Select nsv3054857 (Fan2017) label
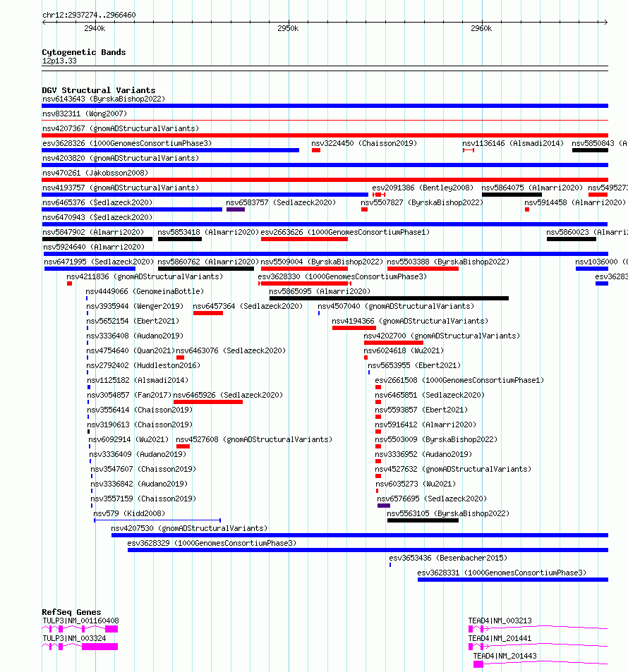Viewport: 628px width, 672px height. 129,395
